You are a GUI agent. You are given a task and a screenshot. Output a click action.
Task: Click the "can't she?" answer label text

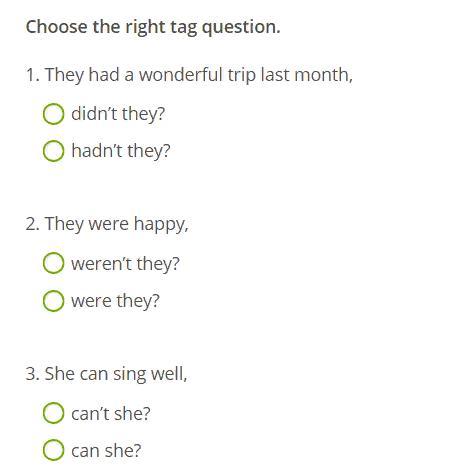tap(111, 414)
